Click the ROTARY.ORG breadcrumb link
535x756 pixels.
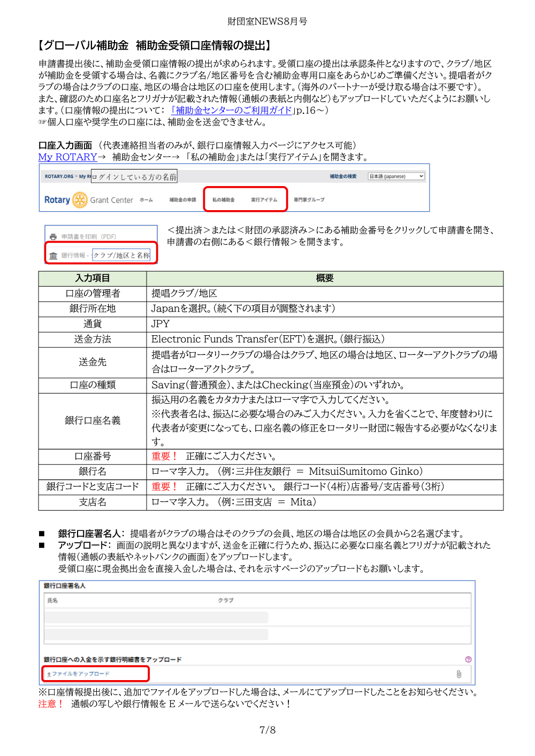coord(59,176)
